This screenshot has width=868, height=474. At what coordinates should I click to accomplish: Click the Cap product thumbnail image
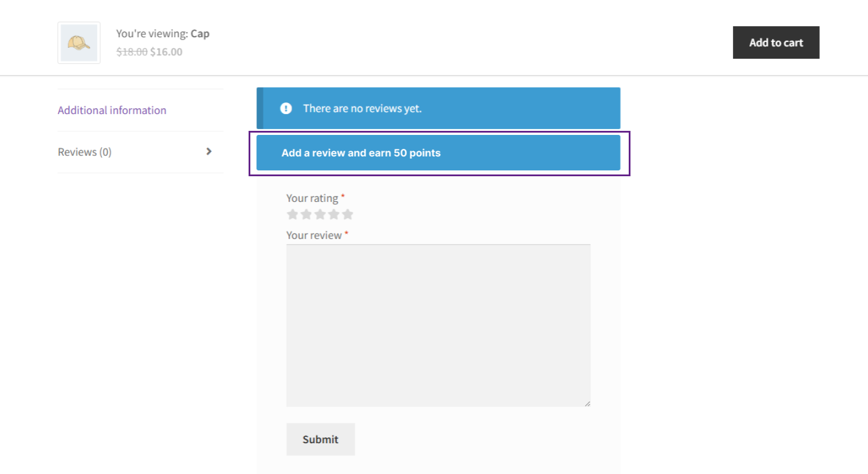pyautogui.click(x=79, y=43)
